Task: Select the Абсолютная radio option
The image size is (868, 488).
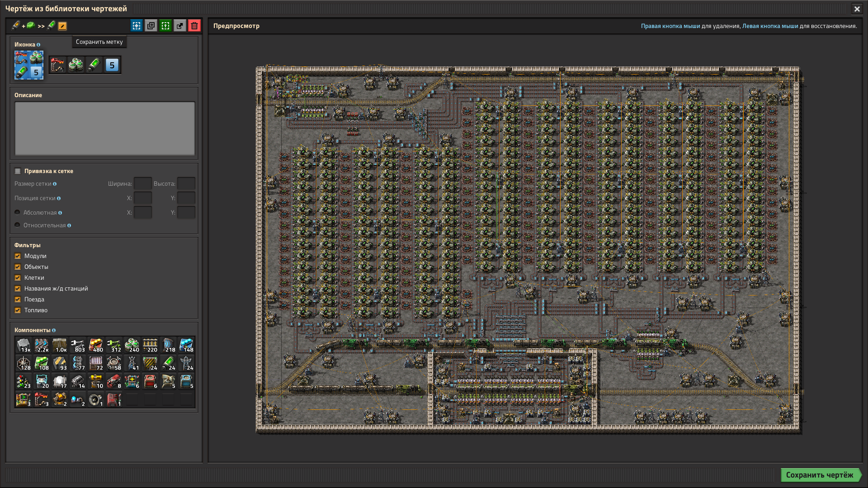Action: 17,212
